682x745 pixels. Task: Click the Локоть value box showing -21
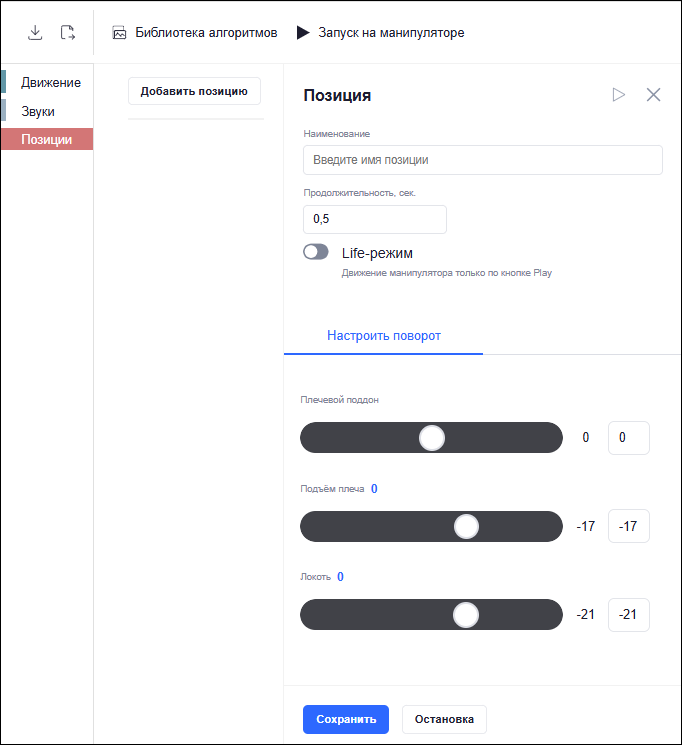629,615
